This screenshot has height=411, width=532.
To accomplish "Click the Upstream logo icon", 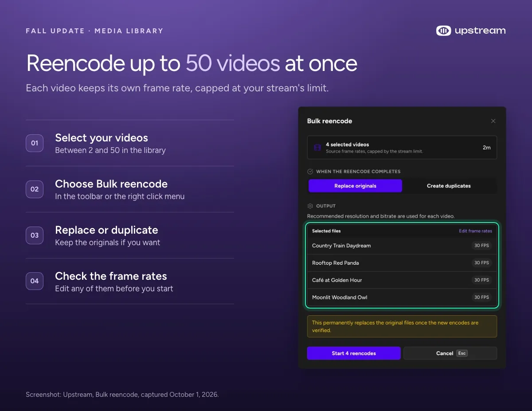I will coord(443,31).
